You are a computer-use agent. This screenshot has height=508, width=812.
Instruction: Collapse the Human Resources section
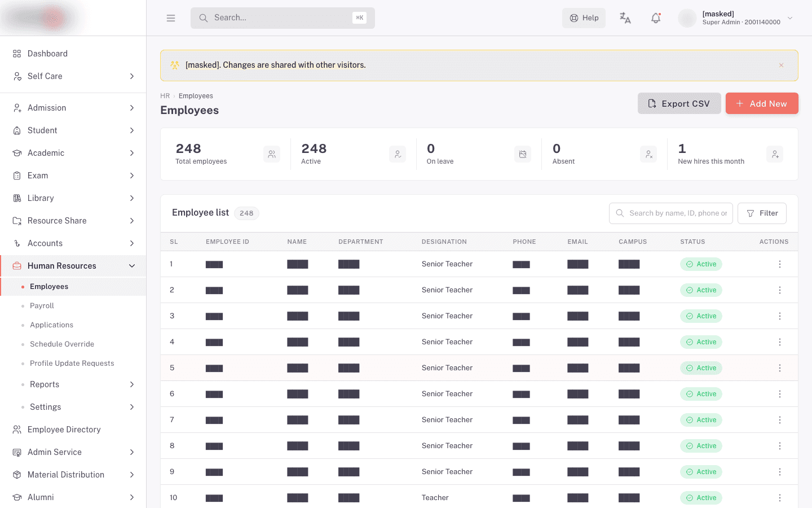tap(73, 266)
